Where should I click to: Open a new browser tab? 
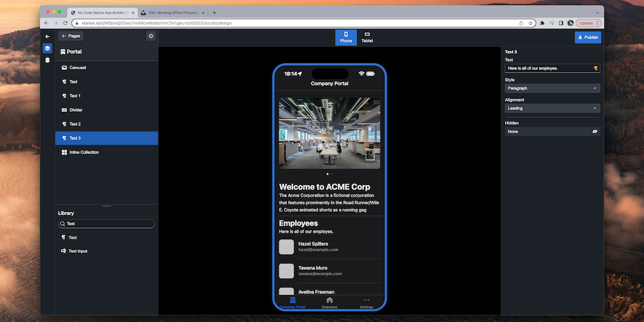tap(214, 13)
